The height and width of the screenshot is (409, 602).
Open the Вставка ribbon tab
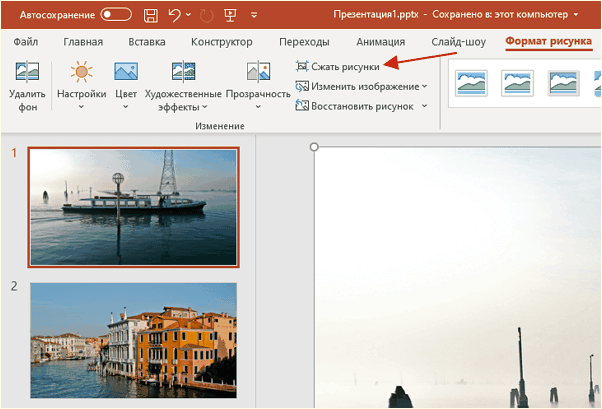coord(147,41)
